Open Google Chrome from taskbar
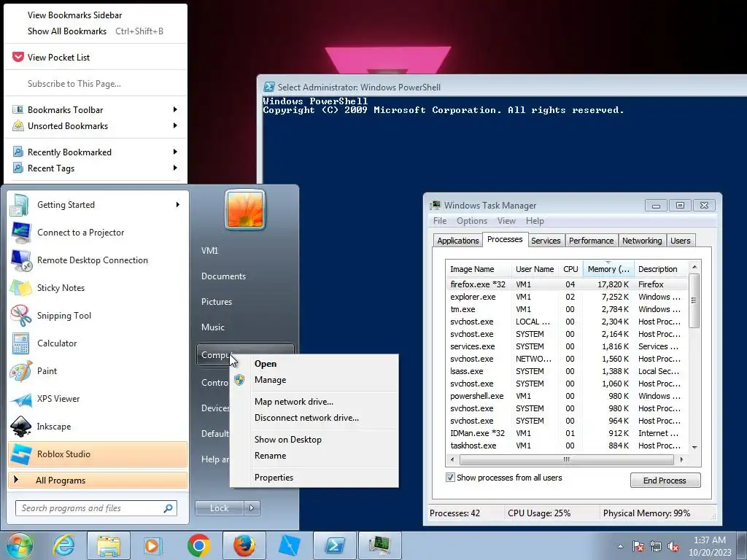The height and width of the screenshot is (560, 747). pyautogui.click(x=198, y=545)
